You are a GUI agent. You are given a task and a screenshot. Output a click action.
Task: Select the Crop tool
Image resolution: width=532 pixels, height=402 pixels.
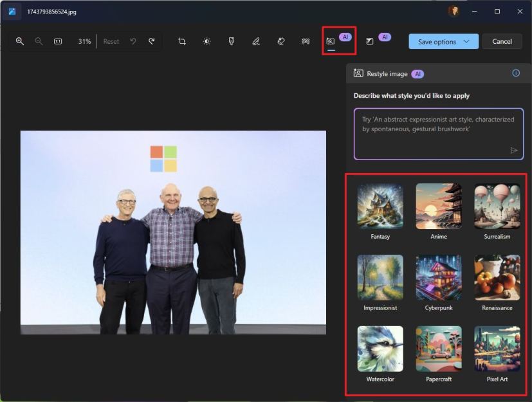[181, 41]
